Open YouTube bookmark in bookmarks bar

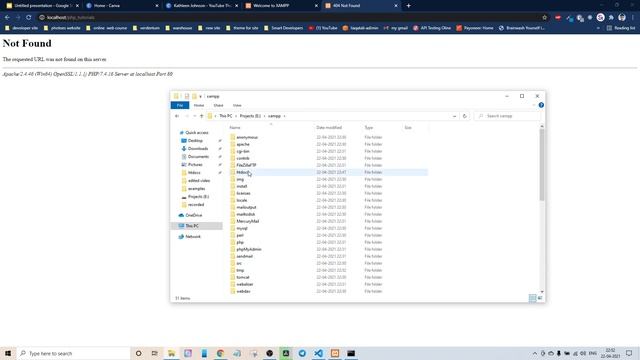(323, 28)
